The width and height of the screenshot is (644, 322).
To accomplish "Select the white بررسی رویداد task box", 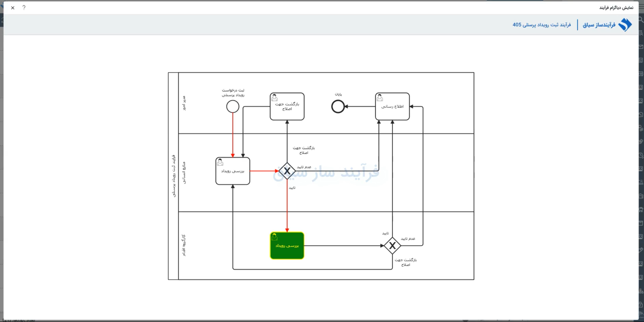I will pyautogui.click(x=233, y=171).
